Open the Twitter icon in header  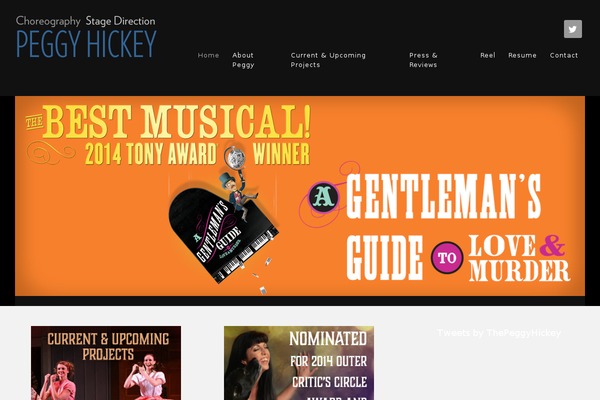pos(572,29)
